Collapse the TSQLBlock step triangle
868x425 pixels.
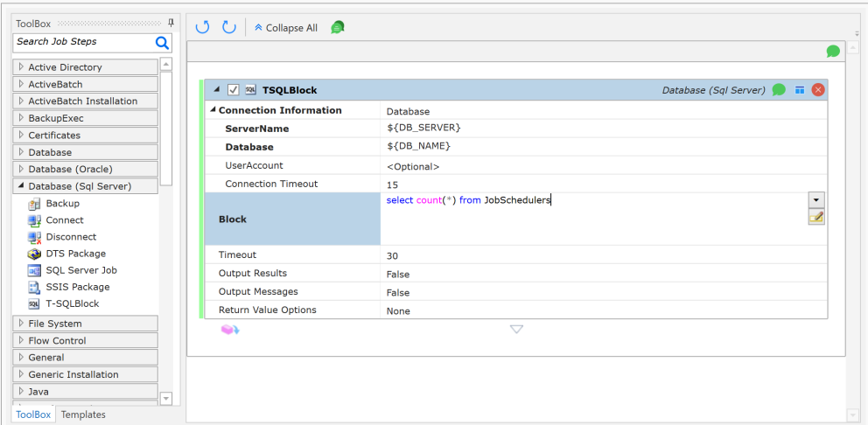(217, 90)
